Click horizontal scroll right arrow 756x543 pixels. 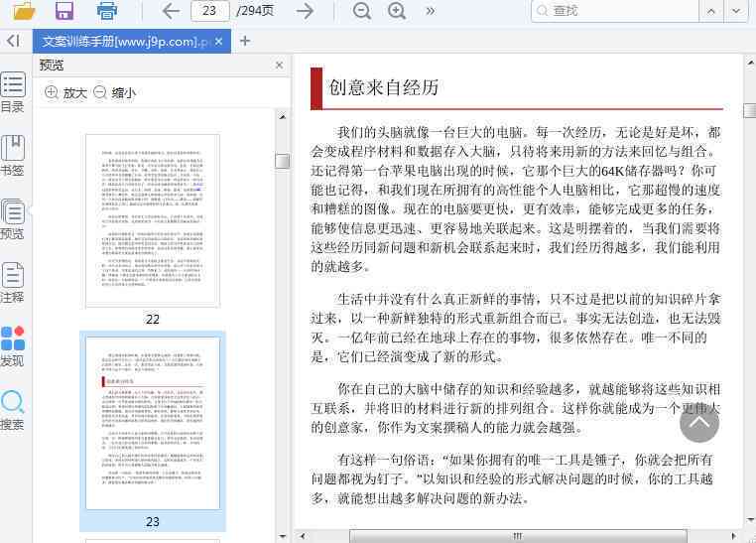click(x=734, y=536)
